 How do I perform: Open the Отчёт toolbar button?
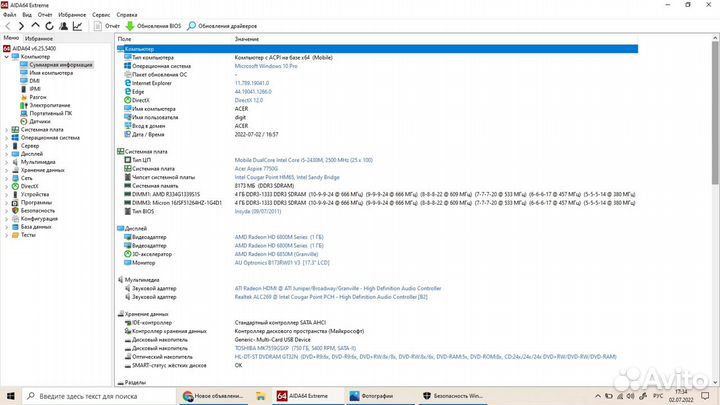tap(107, 26)
